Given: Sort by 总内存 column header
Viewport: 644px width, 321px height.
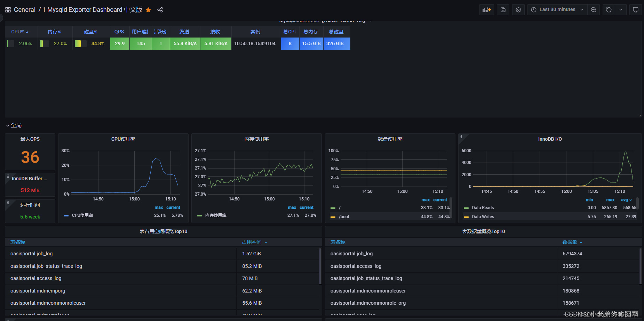Looking at the screenshot, I should tap(311, 32).
